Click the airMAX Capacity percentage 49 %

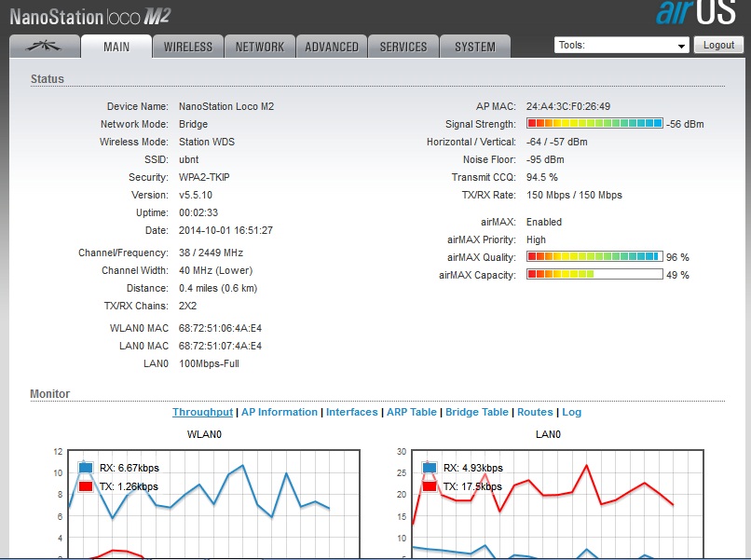tap(677, 275)
